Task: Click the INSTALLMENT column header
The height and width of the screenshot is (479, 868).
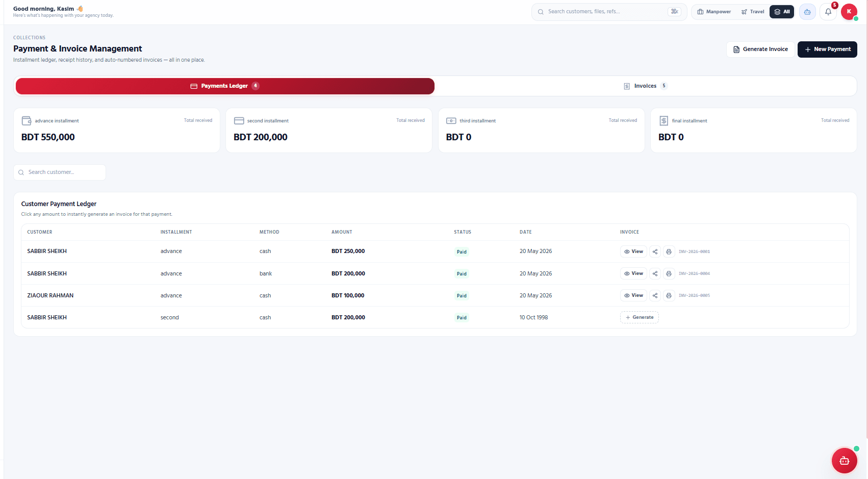Action: coord(176,232)
